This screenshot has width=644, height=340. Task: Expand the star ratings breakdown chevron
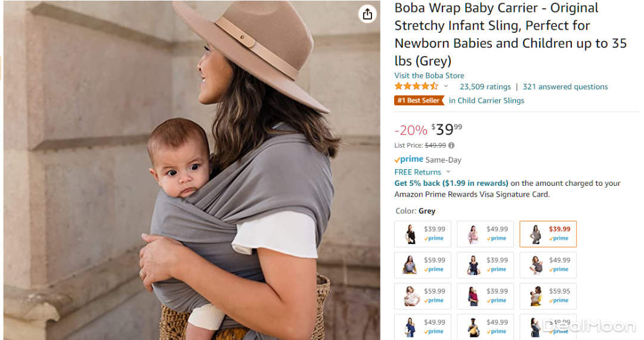446,86
